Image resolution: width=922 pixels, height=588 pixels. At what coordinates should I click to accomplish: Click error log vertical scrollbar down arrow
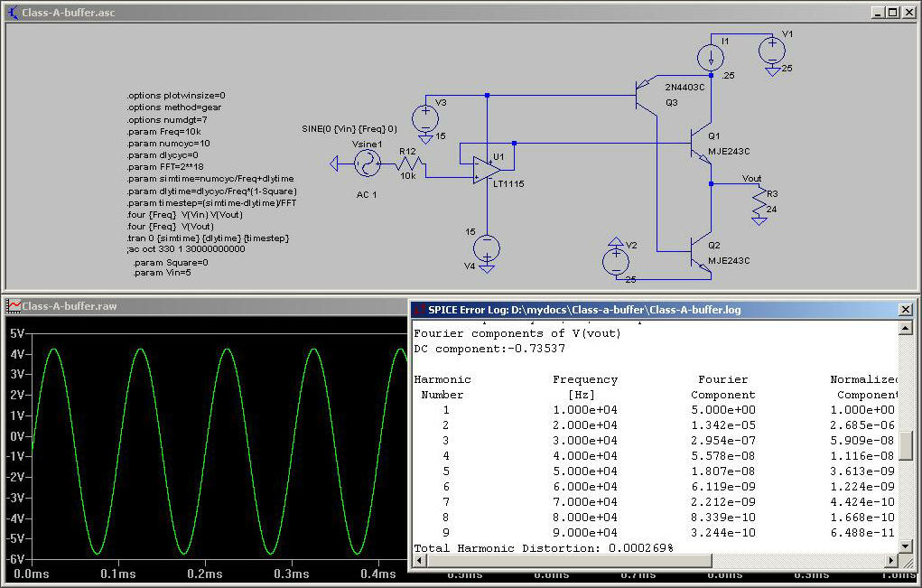pyautogui.click(x=906, y=546)
